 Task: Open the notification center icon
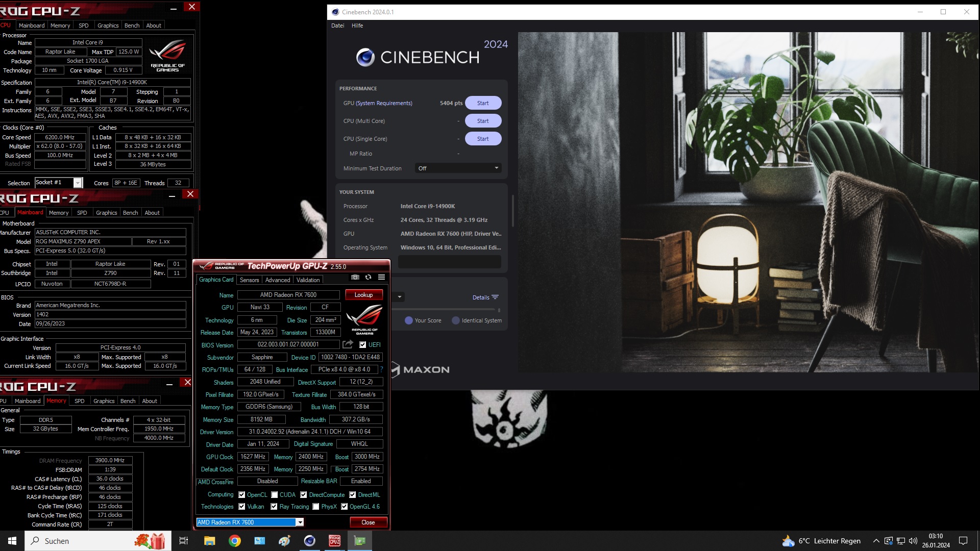point(963,541)
